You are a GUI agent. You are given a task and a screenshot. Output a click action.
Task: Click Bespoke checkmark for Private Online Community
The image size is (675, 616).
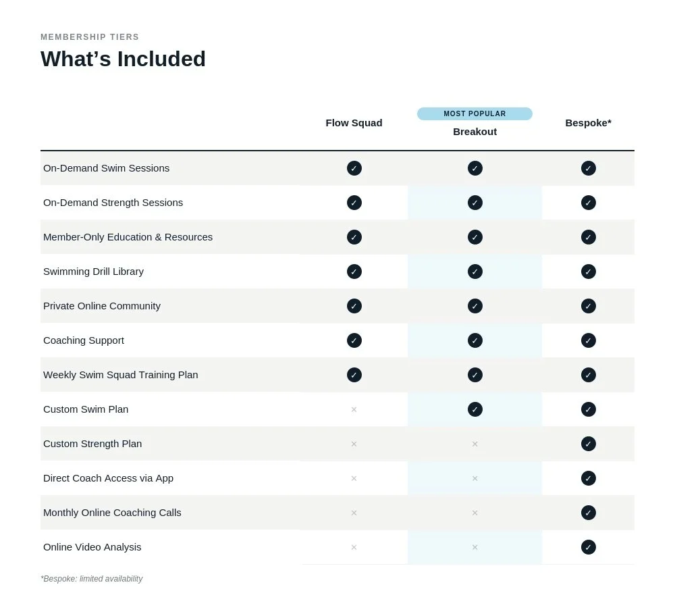(x=588, y=306)
